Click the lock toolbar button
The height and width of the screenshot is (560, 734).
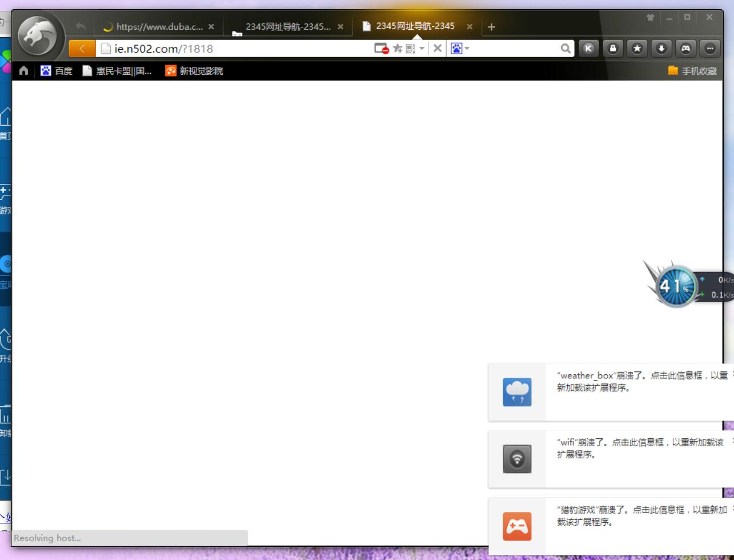click(x=613, y=49)
